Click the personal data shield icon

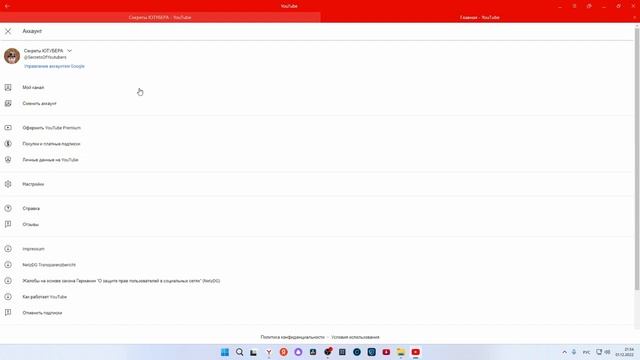[x=8, y=160]
